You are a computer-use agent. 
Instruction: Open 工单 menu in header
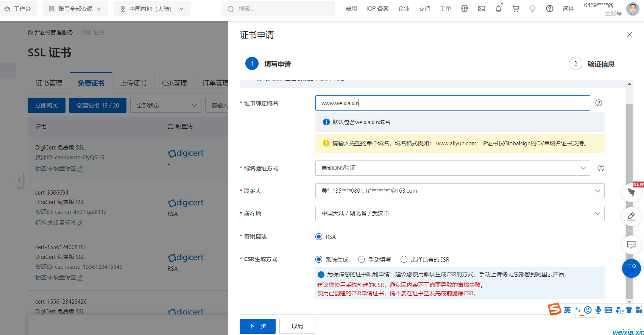[x=446, y=8]
